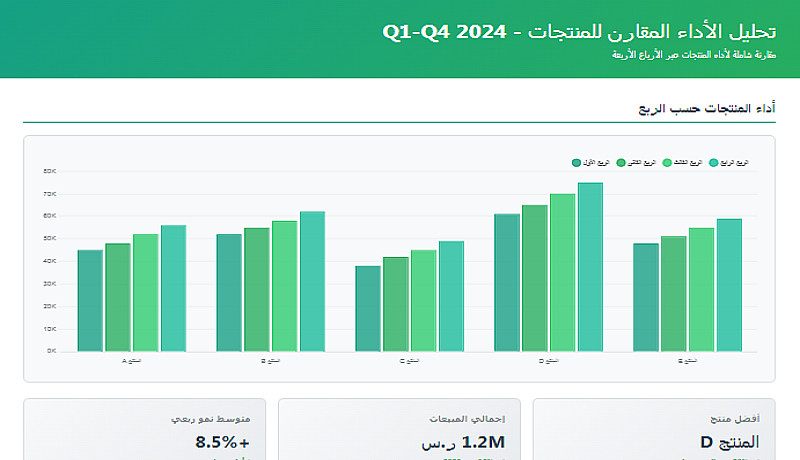Click Product A's first-quarter bar
This screenshot has width=800, height=460.
[x=90, y=301]
